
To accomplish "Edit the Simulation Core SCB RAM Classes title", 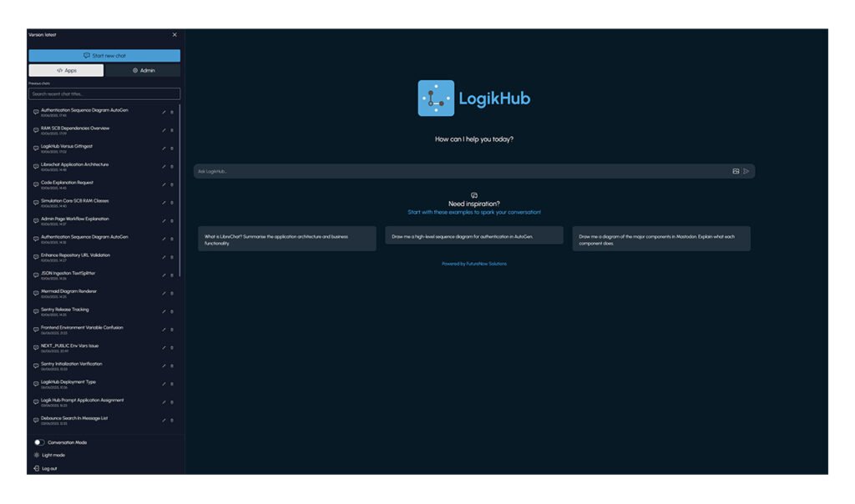I will [164, 203].
